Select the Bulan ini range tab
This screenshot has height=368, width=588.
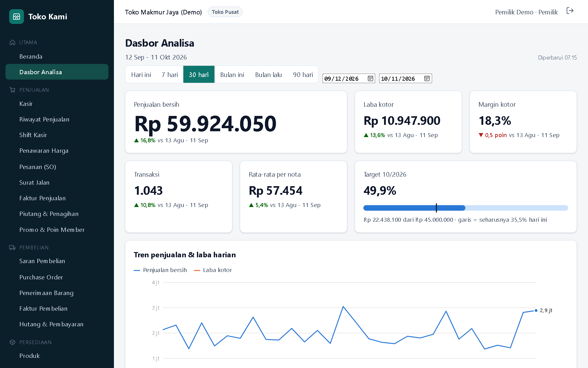coord(232,75)
